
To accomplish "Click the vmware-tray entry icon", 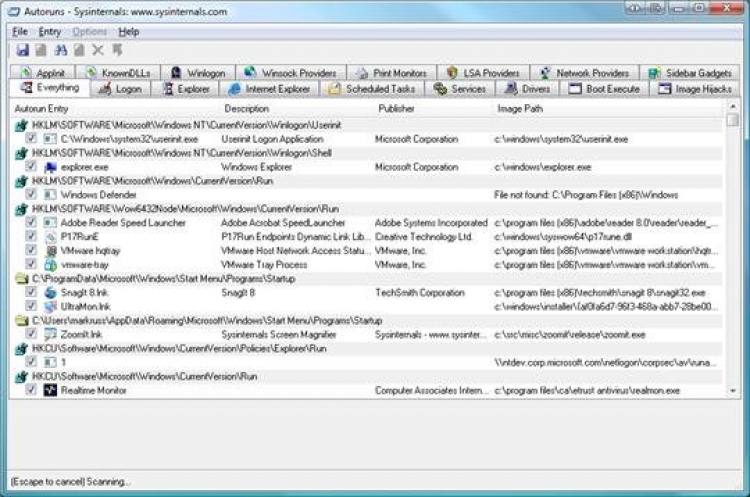I will coord(50,265).
